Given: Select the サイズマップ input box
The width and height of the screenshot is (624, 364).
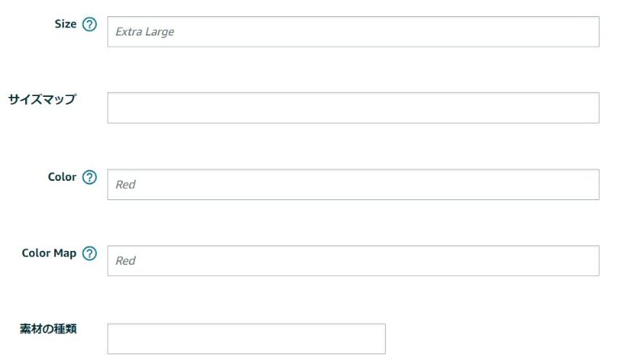Looking at the screenshot, I should [x=353, y=108].
